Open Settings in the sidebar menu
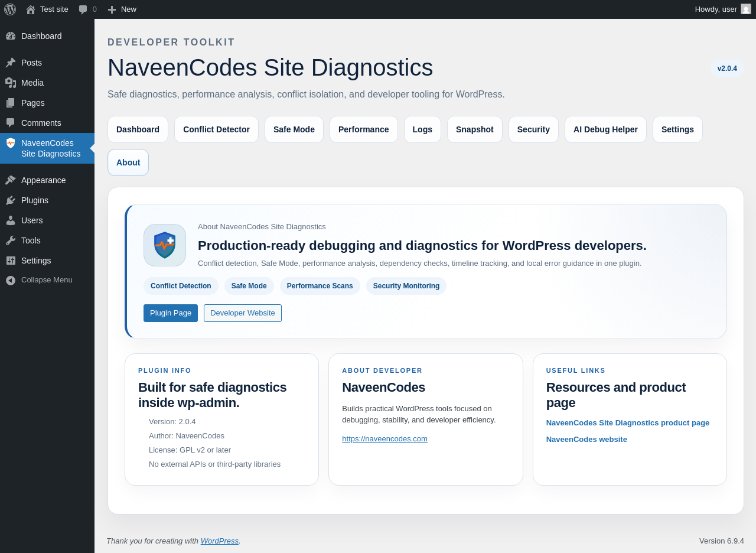The height and width of the screenshot is (553, 756). point(47,261)
